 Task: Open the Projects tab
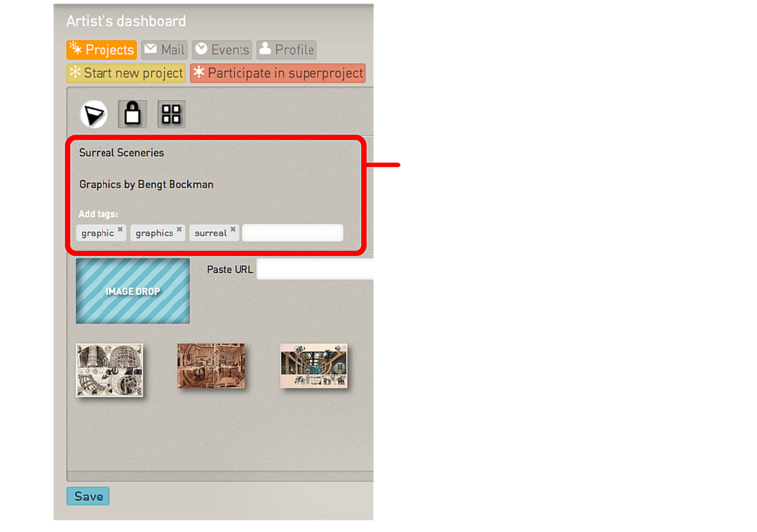[102, 49]
